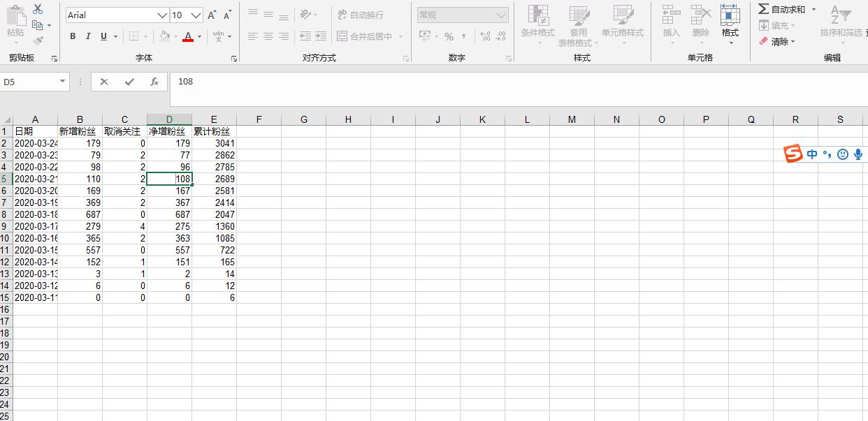Image resolution: width=868 pixels, height=421 pixels.
Task: Click the Wrap Text (自动换行) button
Action: click(x=361, y=15)
